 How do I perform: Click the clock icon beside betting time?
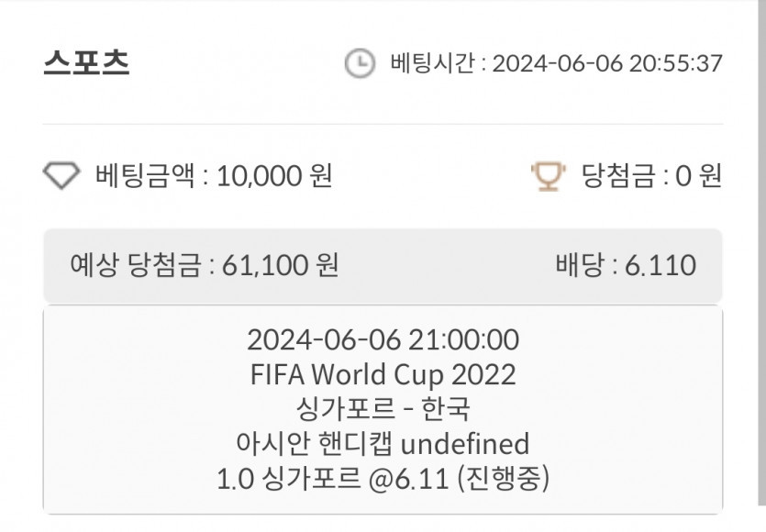pos(359,63)
